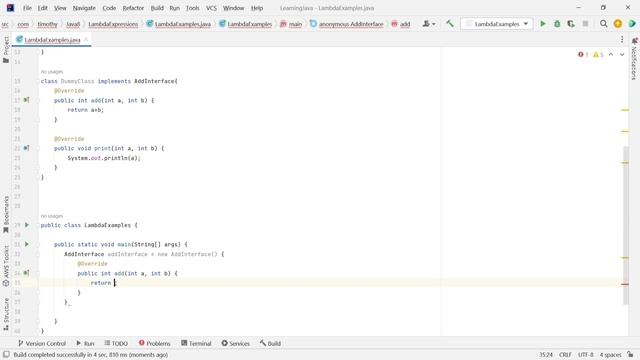Change the UTF-8 file encoding
Screen dimensions: 640x360
pyautogui.click(x=586, y=355)
